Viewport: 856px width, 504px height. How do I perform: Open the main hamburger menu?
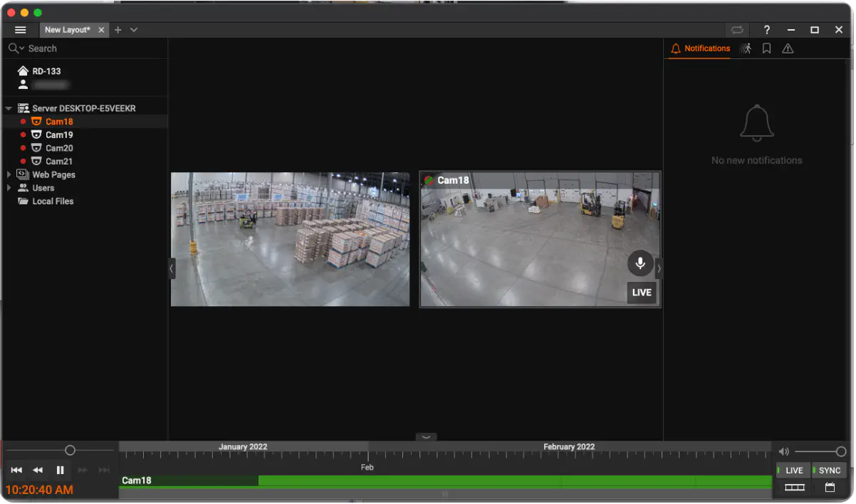point(21,30)
